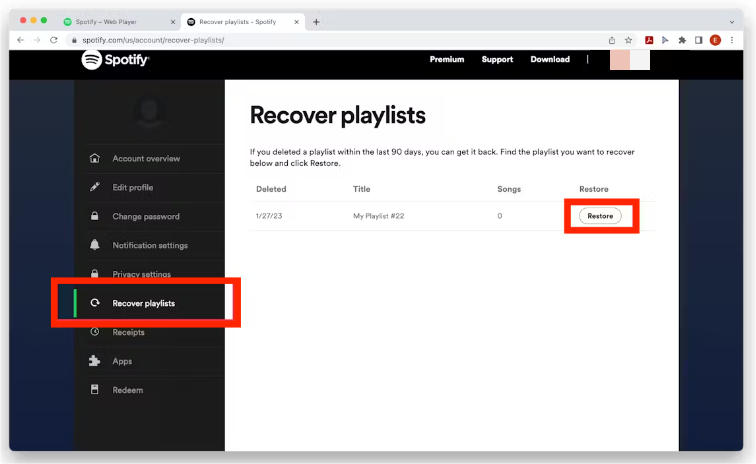Viewport: 756px width, 464px height.
Task: Open new tab with plus button
Action: [x=316, y=22]
